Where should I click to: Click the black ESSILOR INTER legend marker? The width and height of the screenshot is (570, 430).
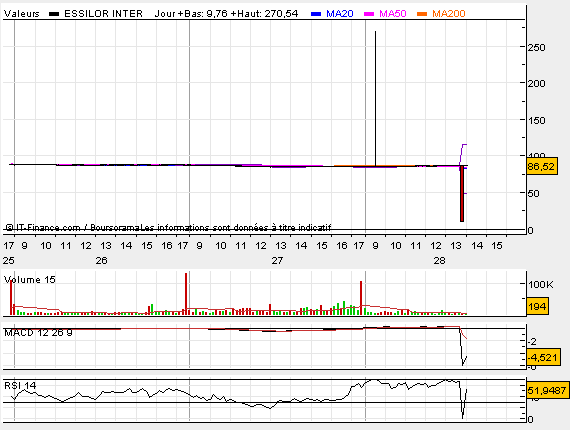pos(54,14)
